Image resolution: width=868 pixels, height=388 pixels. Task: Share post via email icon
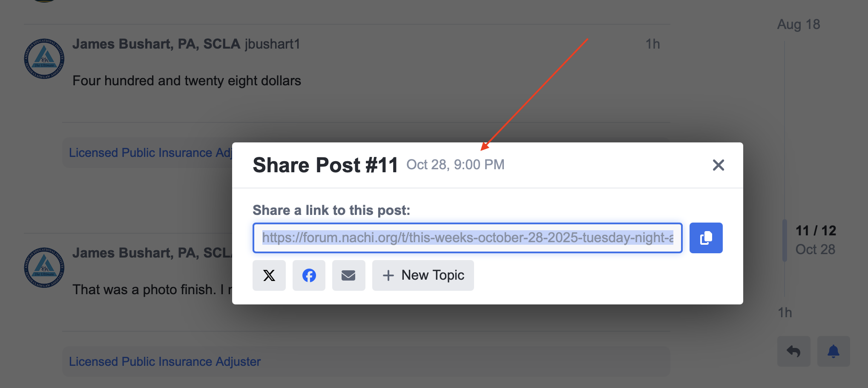point(348,275)
